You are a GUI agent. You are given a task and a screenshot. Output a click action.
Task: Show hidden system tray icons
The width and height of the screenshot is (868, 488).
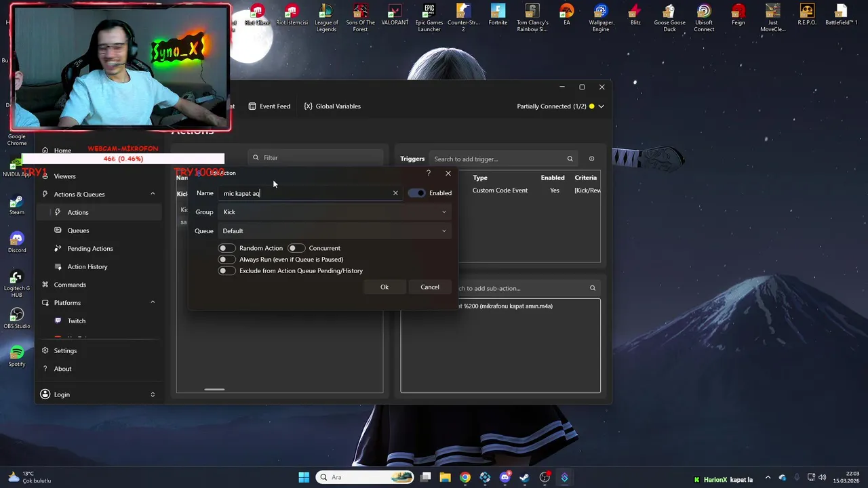[768, 478]
